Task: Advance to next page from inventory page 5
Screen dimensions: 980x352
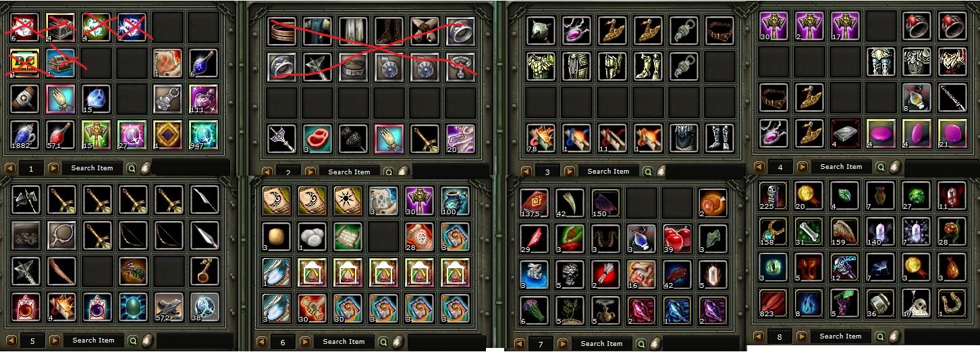Action: (x=54, y=340)
